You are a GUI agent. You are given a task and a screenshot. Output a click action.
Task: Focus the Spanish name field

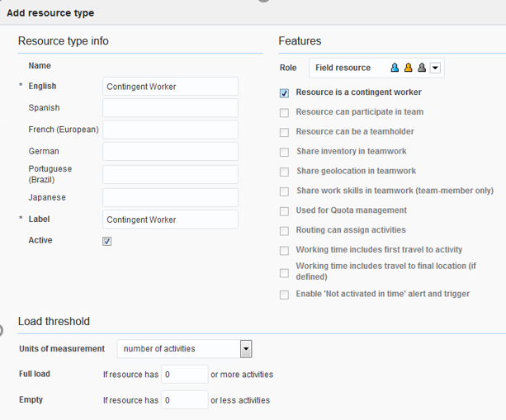[x=170, y=108]
